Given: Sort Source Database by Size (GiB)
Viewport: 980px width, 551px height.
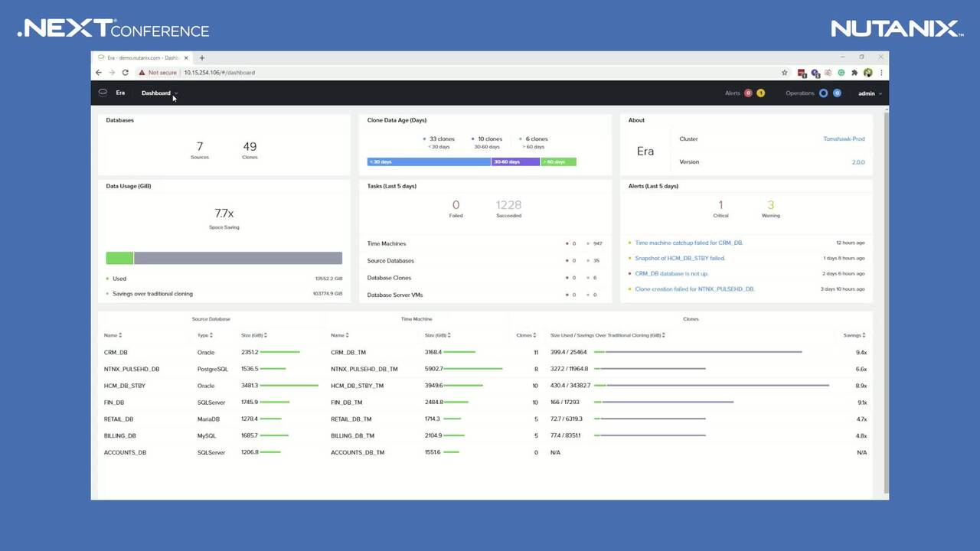Looking at the screenshot, I should tap(254, 335).
